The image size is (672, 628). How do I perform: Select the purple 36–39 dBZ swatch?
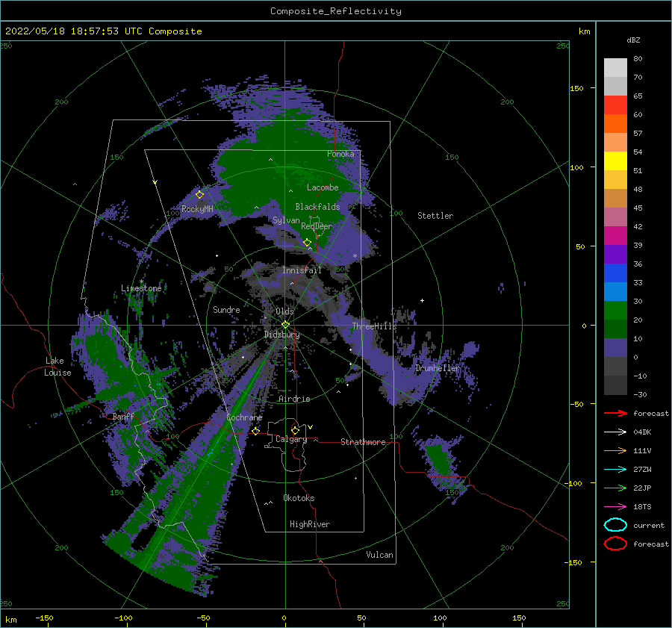pos(615,255)
